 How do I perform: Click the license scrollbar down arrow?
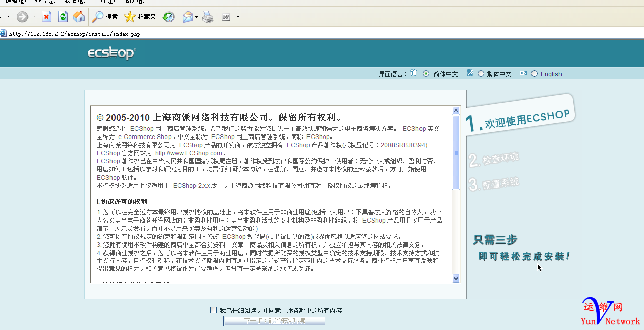point(456,278)
